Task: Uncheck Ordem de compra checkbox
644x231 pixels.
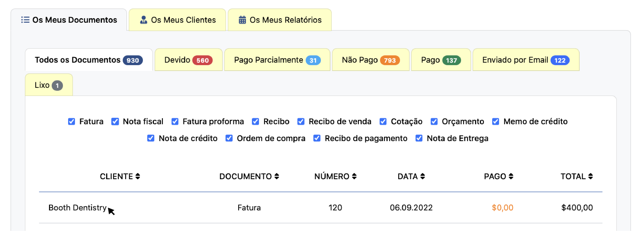Action: tap(229, 138)
